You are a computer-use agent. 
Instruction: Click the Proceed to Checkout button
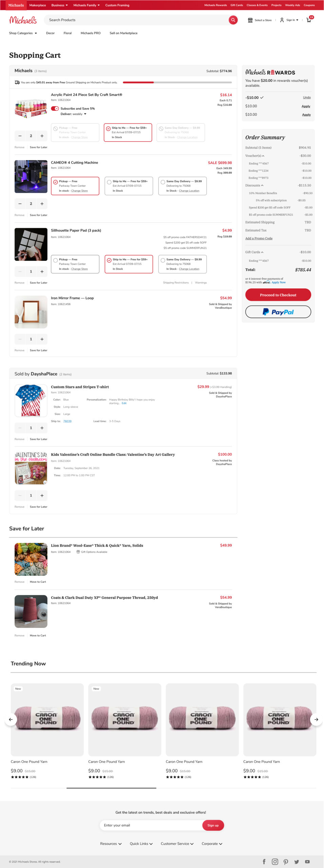coord(278,295)
